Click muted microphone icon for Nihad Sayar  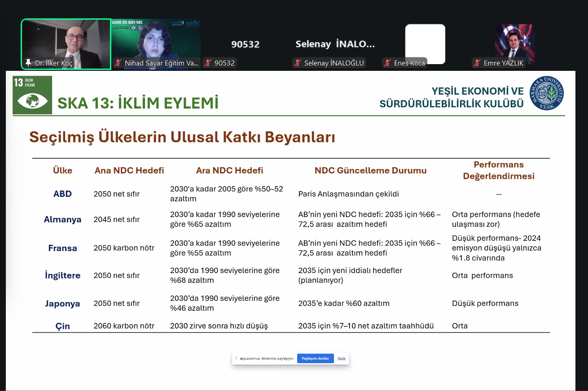tap(118, 63)
